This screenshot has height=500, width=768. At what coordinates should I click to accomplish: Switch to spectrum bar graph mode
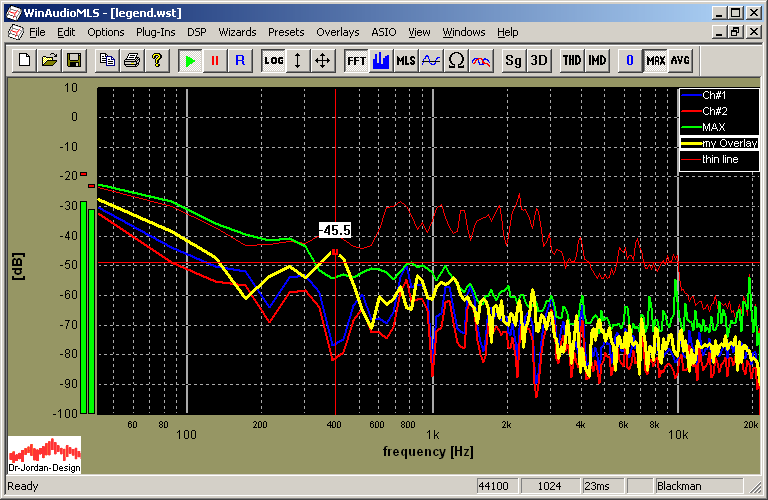click(381, 60)
